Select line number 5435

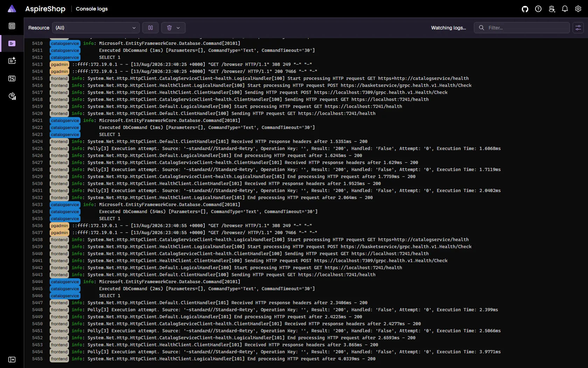click(37, 219)
